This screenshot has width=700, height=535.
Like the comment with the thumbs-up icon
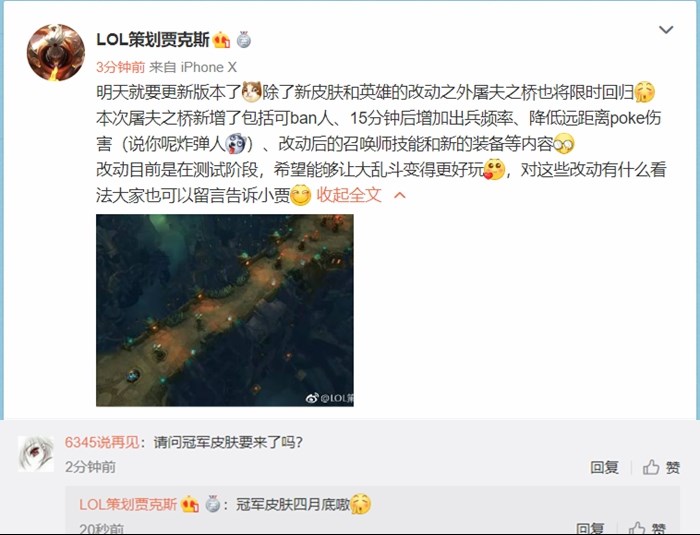click(x=651, y=467)
